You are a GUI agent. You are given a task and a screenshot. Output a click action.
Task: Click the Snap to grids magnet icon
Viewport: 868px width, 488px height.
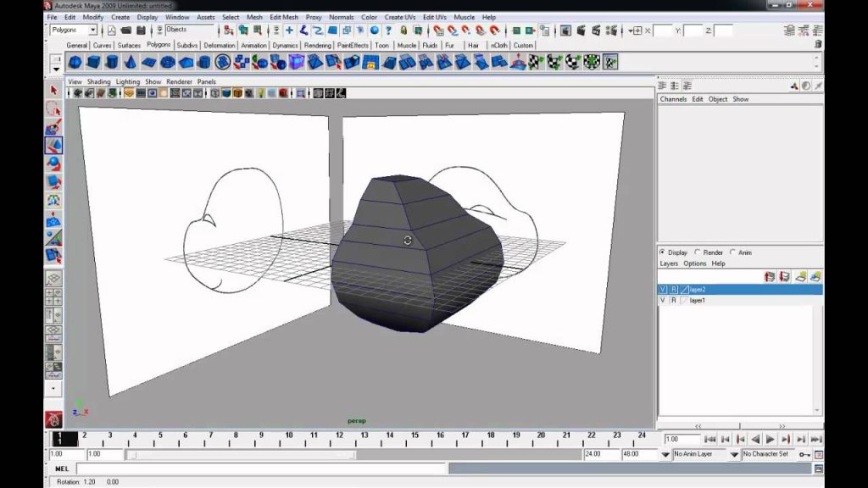click(438, 30)
